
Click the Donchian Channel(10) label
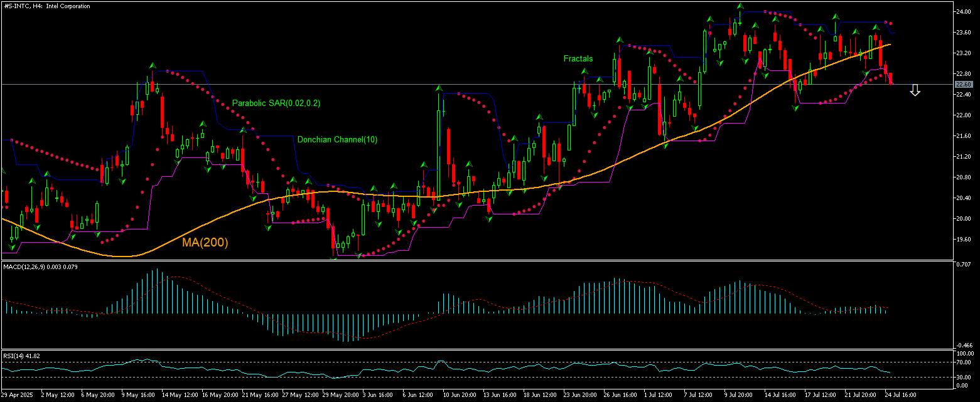click(338, 139)
